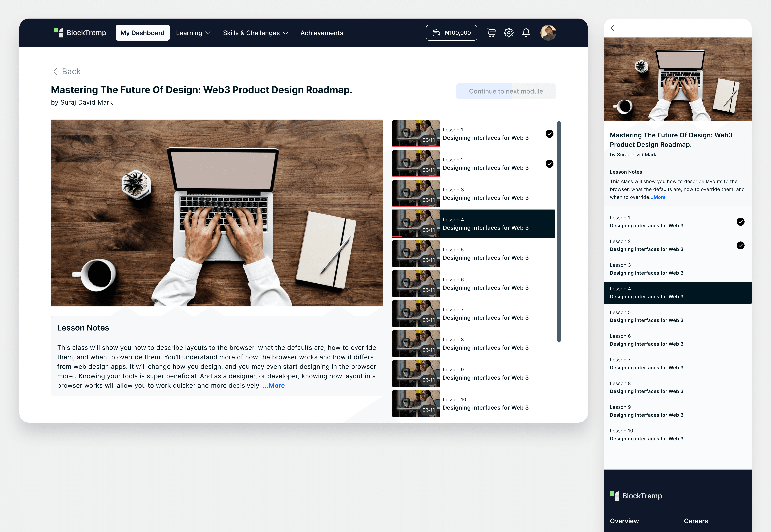
Task: Open settings with the gear icon
Action: pos(509,33)
